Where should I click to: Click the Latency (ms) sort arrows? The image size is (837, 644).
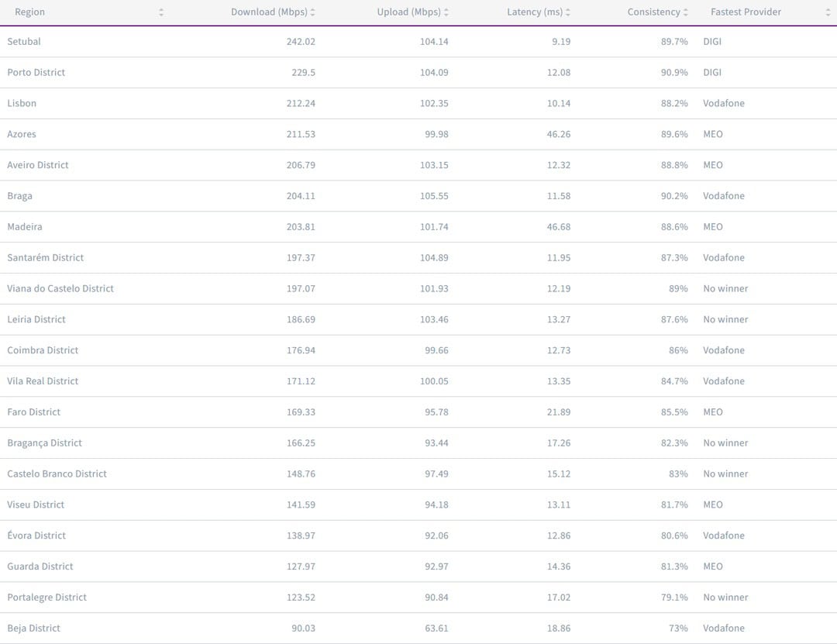coord(568,12)
